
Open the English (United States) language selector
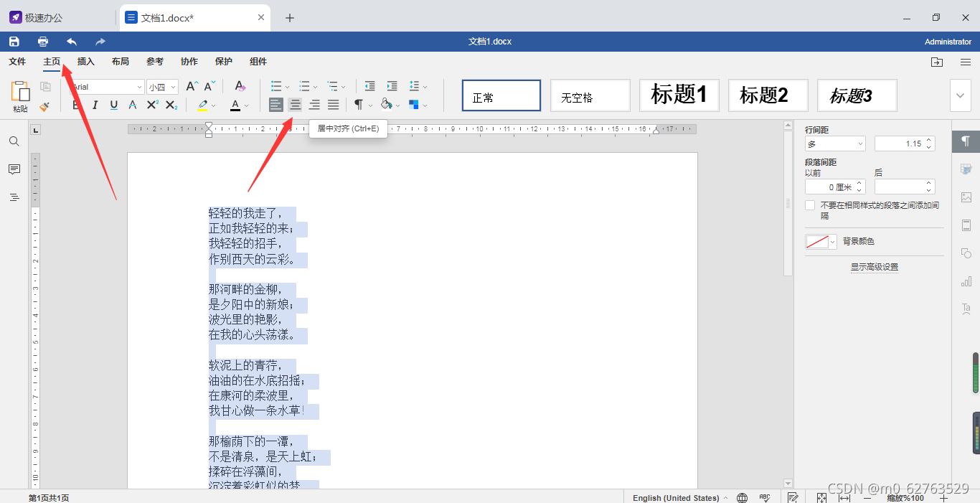[x=679, y=498]
